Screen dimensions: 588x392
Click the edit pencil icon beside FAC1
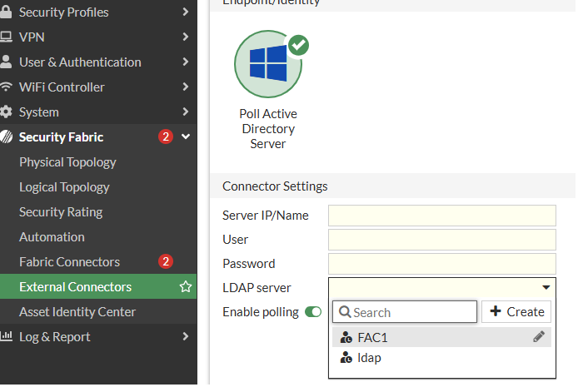[539, 337]
